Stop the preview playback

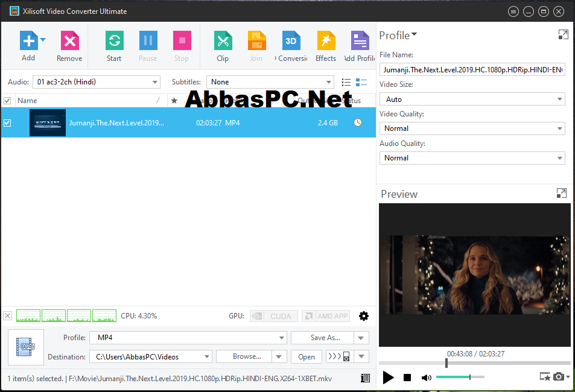407,378
